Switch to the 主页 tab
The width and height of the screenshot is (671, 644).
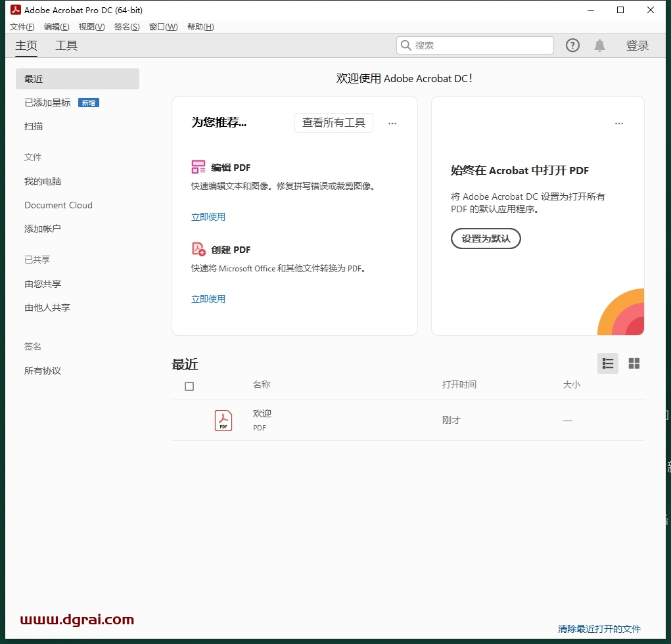pyautogui.click(x=26, y=45)
